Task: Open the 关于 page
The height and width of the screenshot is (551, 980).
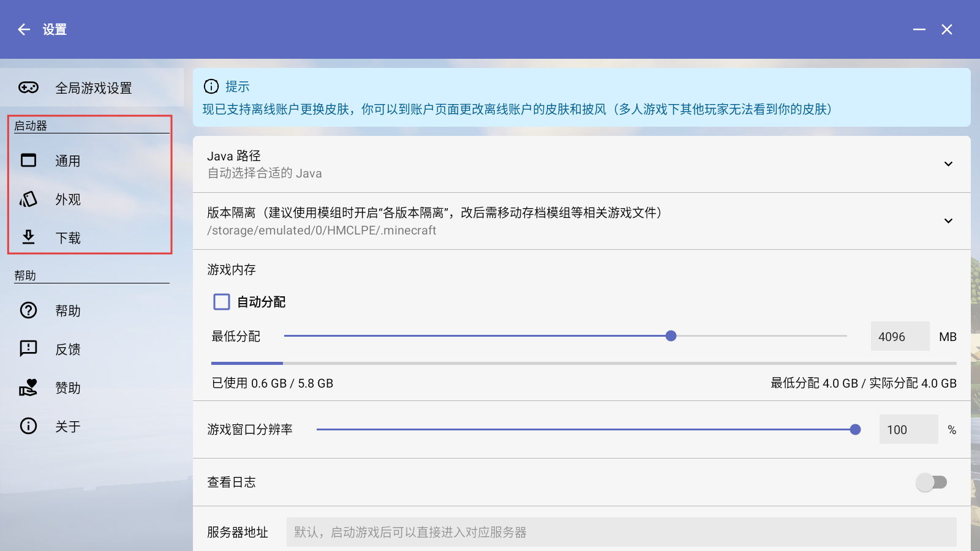Action: point(92,426)
